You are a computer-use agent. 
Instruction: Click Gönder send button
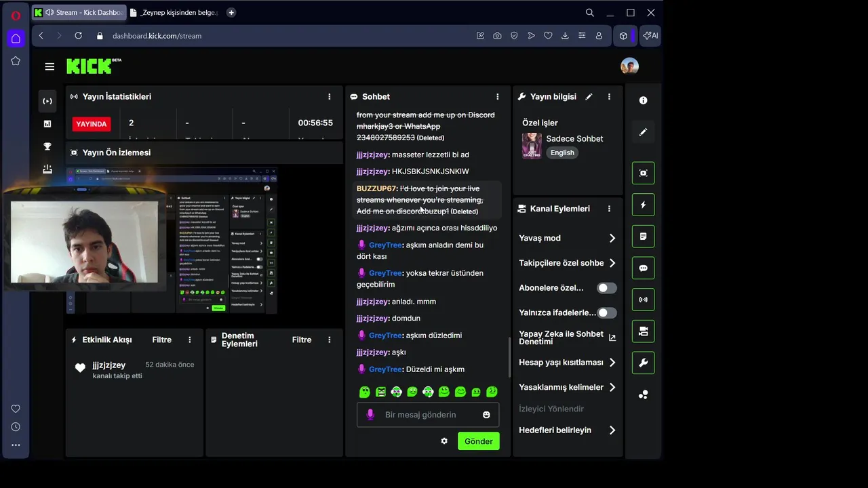tap(479, 441)
